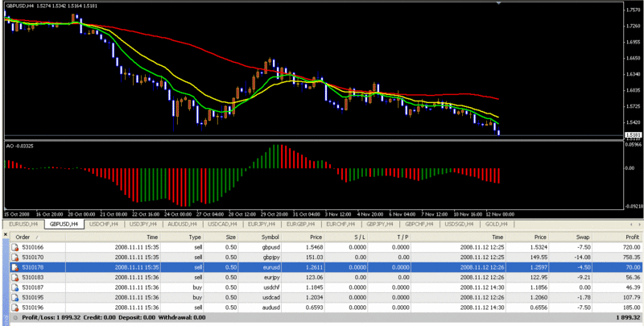
Task: Click the sell order icon beside 5310170
Action: 14,258
